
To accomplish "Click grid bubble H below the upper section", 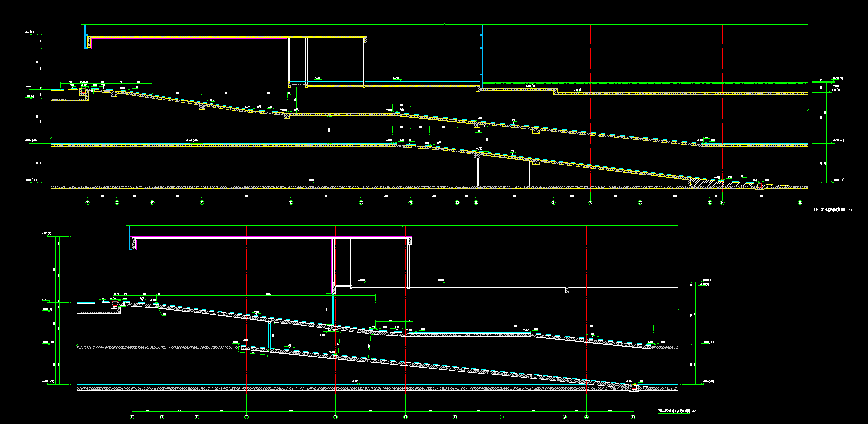I will (88, 203).
